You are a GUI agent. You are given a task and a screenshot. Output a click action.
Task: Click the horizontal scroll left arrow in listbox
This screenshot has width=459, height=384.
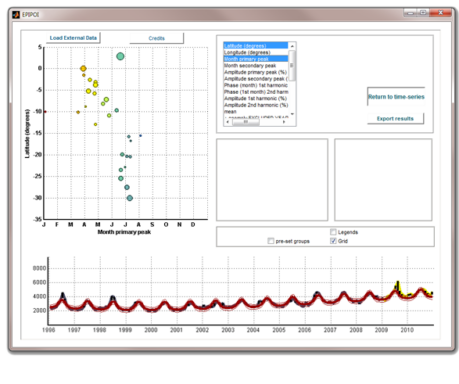click(x=228, y=122)
